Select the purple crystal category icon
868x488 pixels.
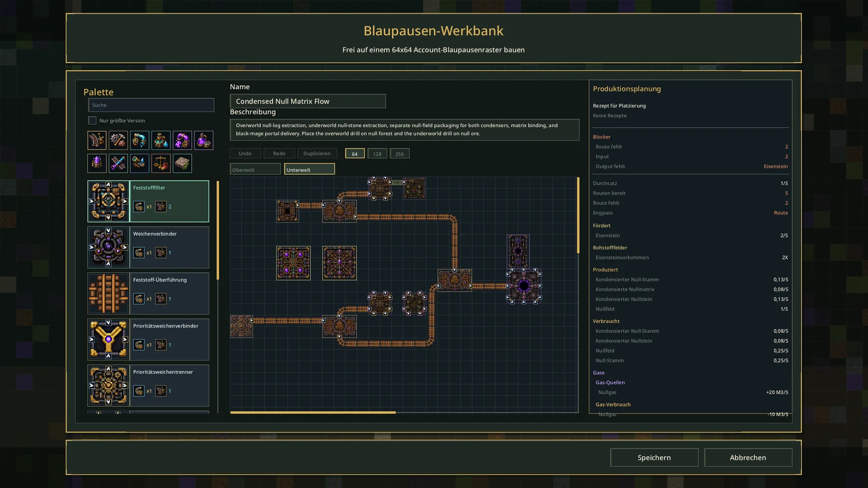pos(97,163)
